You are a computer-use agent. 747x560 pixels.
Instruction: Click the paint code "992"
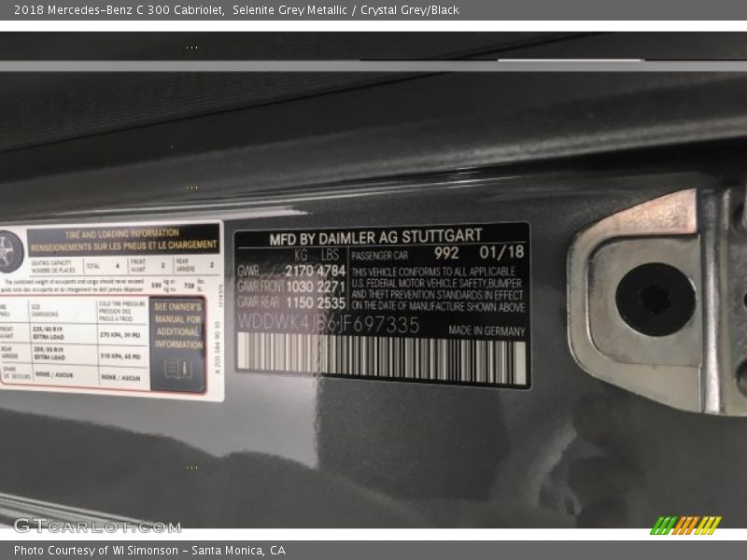446,253
